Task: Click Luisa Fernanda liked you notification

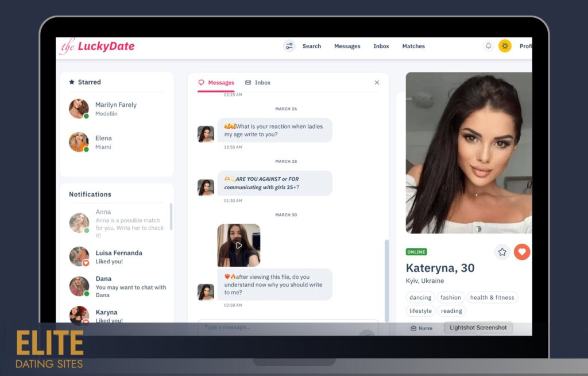Action: point(118,257)
